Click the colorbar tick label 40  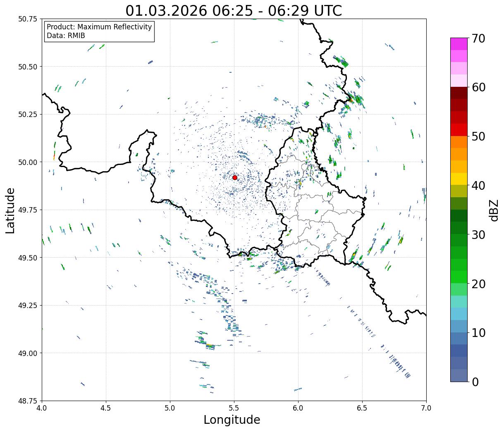[478, 186]
